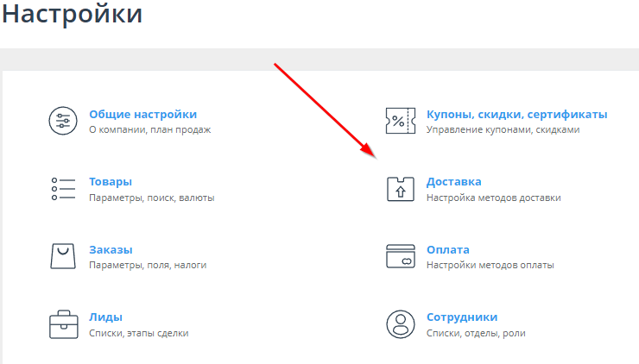This screenshot has height=364, width=639.
Task: Open the Сотрудники settings link
Action: coord(462,317)
